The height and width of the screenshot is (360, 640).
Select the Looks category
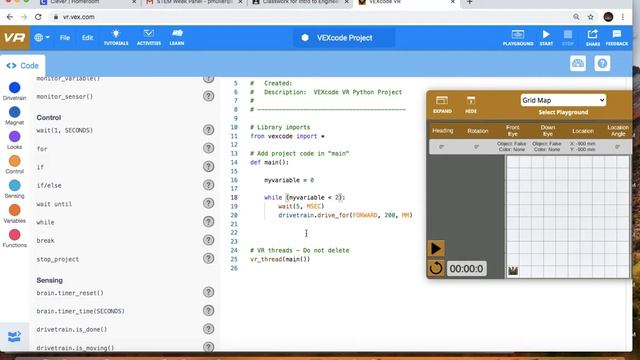coord(14,140)
